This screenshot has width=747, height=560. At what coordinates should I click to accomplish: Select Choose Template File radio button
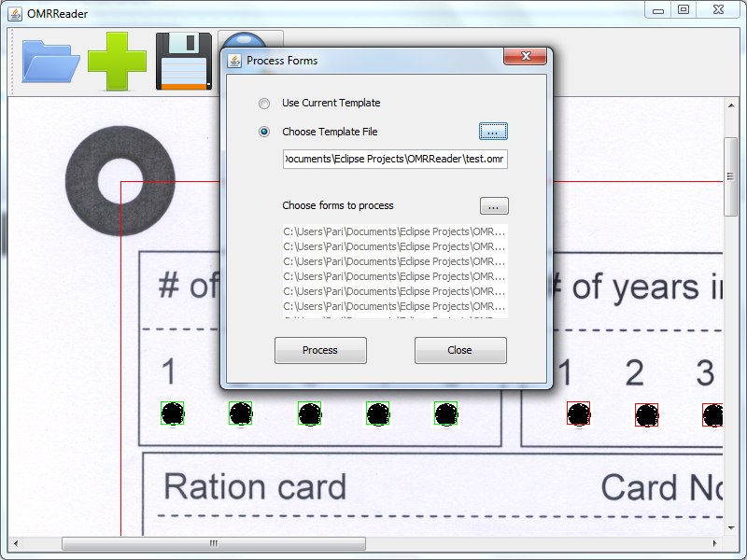(x=264, y=132)
